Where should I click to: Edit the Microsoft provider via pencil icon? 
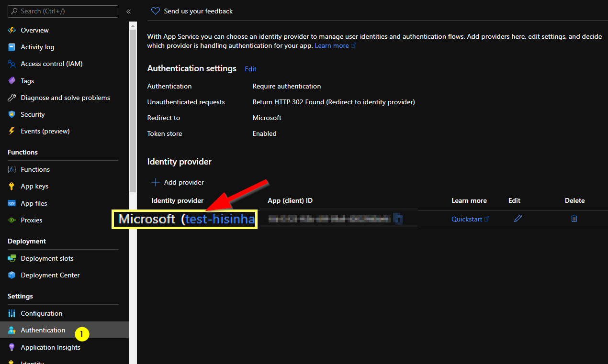(x=518, y=219)
